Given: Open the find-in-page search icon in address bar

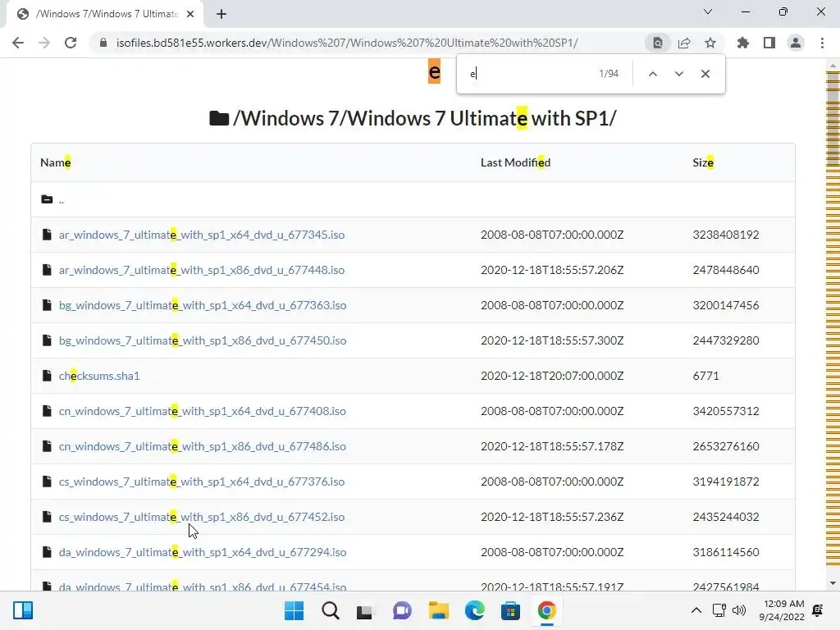Looking at the screenshot, I should 657,43.
